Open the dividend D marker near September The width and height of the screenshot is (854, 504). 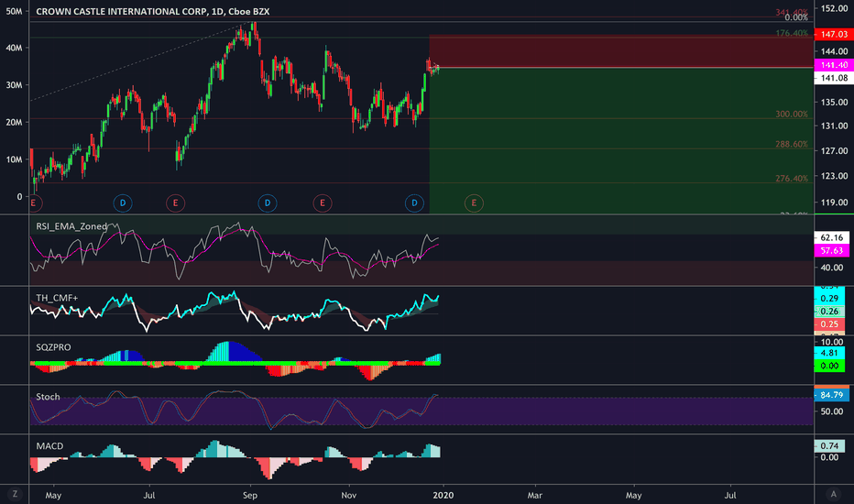[x=268, y=203]
